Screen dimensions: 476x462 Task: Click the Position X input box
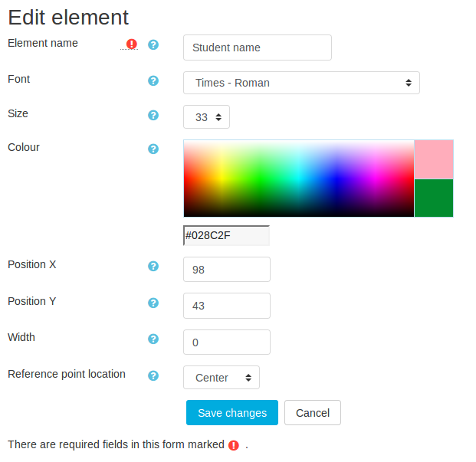tap(227, 270)
